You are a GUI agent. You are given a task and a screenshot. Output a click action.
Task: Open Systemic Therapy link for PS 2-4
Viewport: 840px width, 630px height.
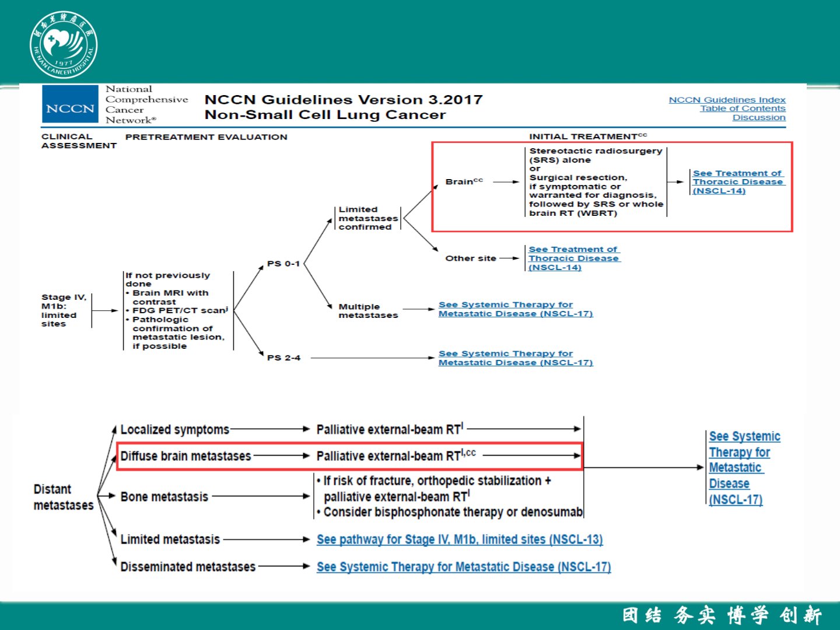pos(515,358)
